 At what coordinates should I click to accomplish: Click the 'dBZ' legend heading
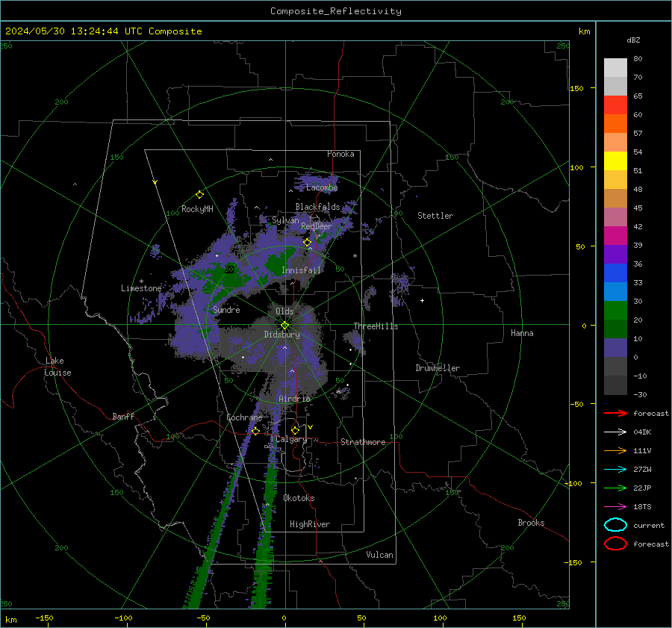(x=633, y=40)
